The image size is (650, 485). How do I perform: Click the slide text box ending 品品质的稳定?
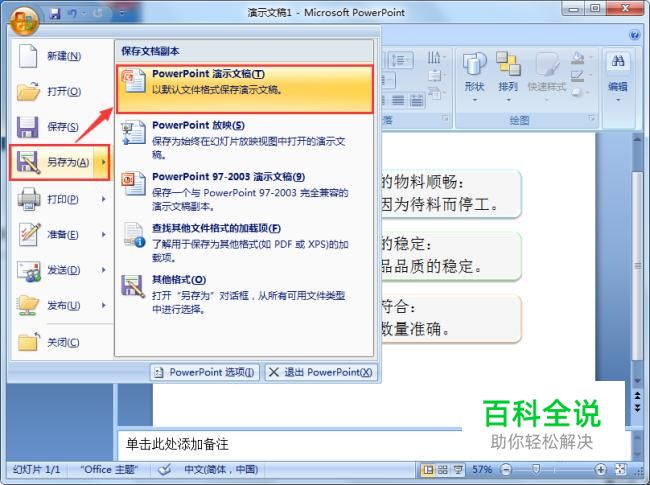(451, 256)
